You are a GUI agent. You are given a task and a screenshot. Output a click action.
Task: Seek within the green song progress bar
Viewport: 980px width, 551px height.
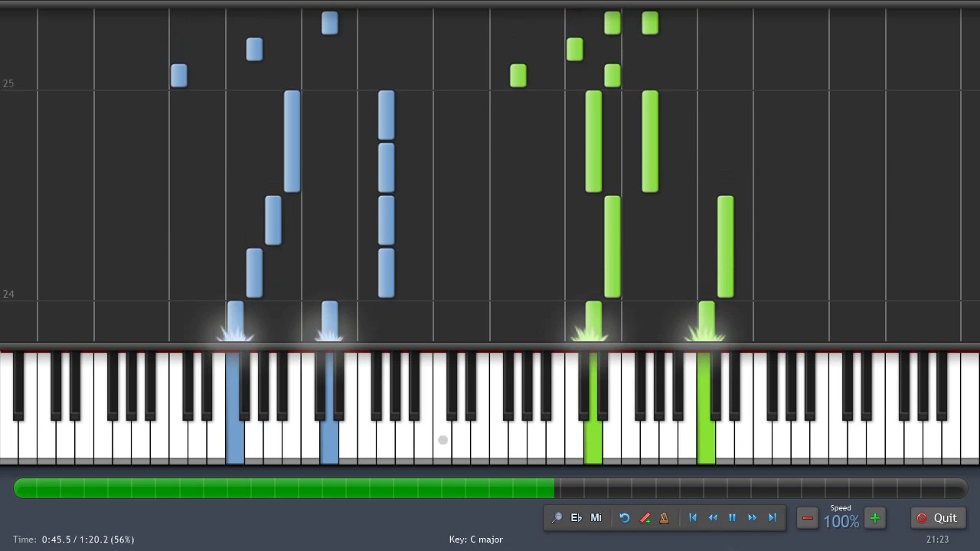pyautogui.click(x=490, y=487)
